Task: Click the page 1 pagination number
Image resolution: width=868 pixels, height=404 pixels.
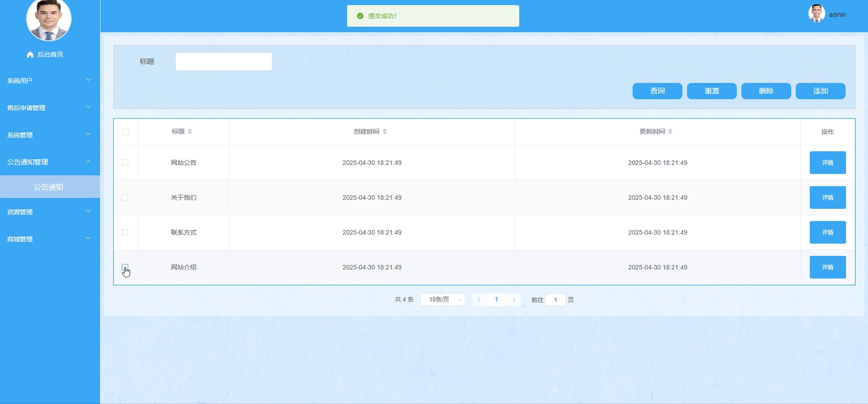Action: 496,300
